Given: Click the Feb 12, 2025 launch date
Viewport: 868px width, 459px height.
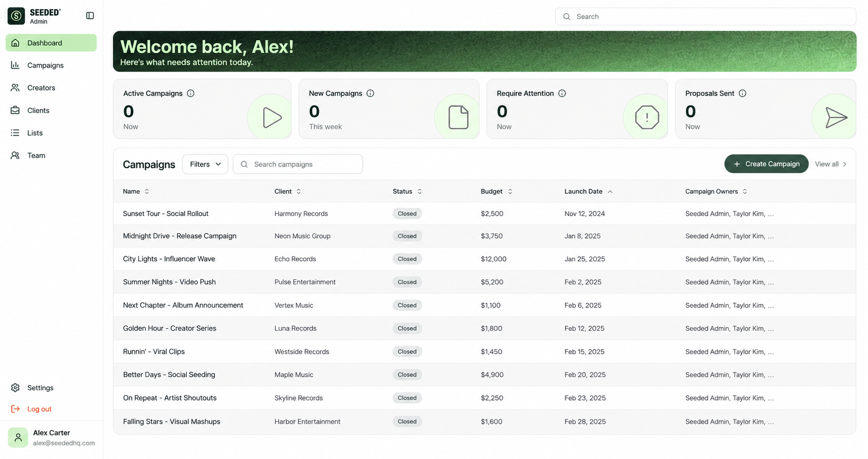Looking at the screenshot, I should tap(584, 328).
